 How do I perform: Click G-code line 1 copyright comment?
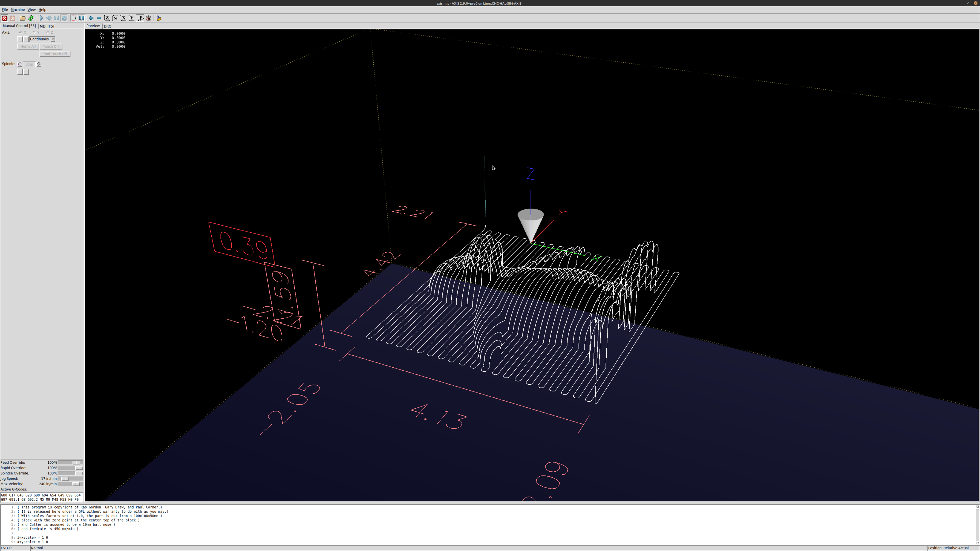pos(90,507)
